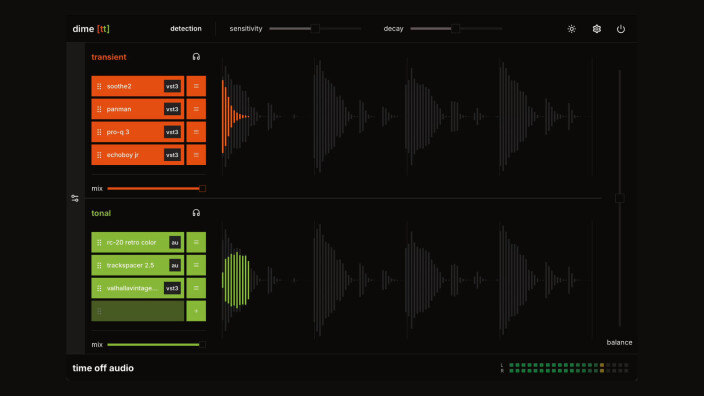Image resolution: width=704 pixels, height=396 pixels.
Task: Open the menu for panman plugin slot
Action: [x=196, y=109]
